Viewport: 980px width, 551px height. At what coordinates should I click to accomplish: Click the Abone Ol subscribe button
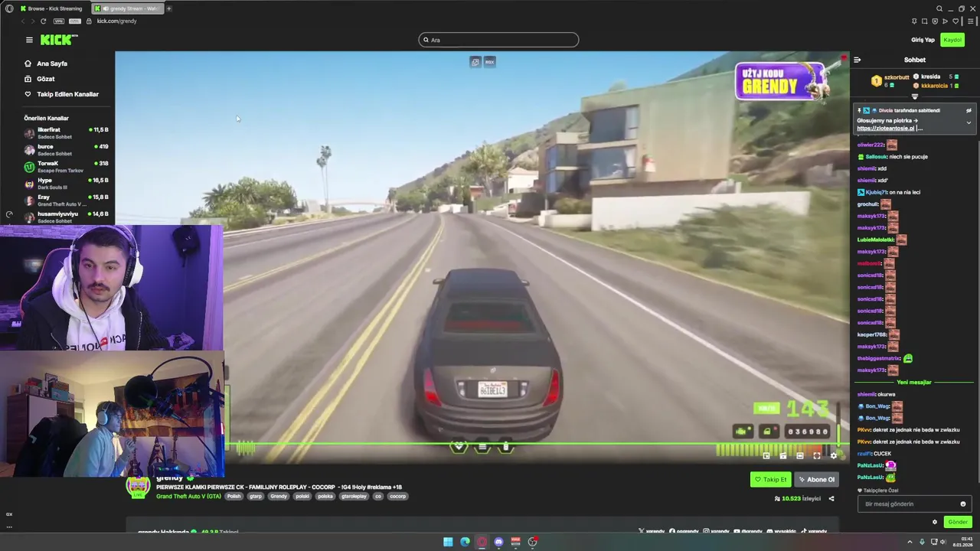817,480
